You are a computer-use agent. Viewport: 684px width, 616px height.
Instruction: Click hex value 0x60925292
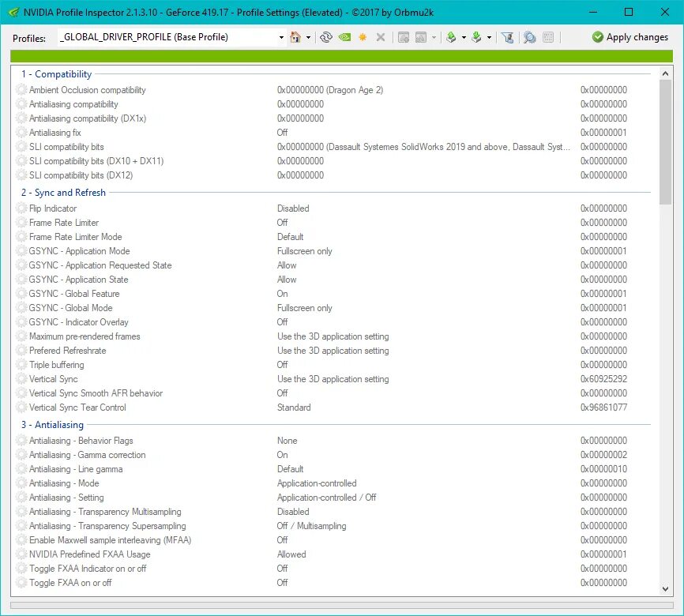click(x=603, y=379)
